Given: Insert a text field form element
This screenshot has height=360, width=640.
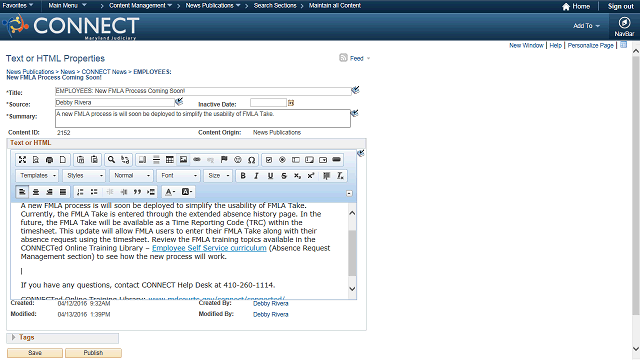Looking at the screenshot, I should point(296,160).
